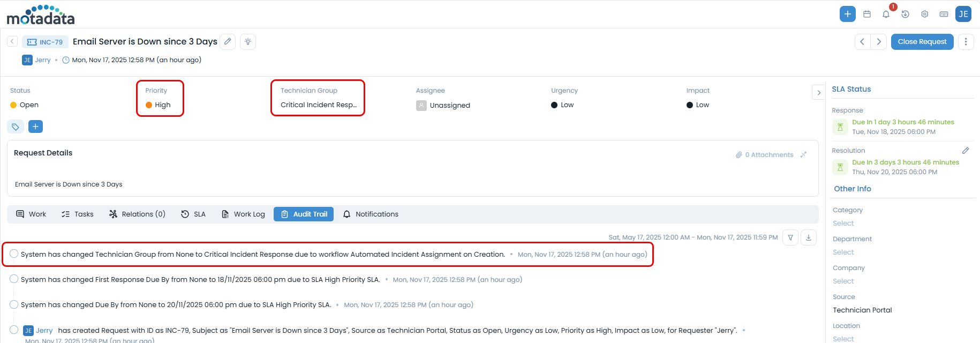Click the lightbulb suggestion icon beside subject
Screen dimensions: 980x343
click(248, 42)
